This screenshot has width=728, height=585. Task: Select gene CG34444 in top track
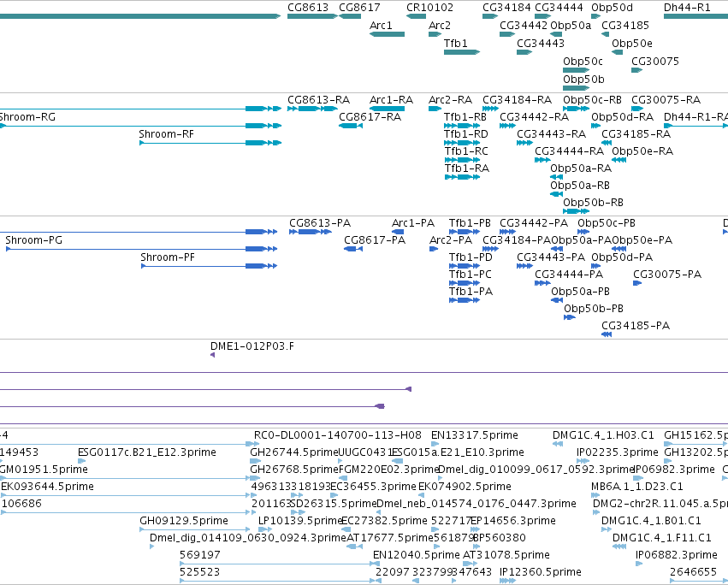[x=542, y=16]
